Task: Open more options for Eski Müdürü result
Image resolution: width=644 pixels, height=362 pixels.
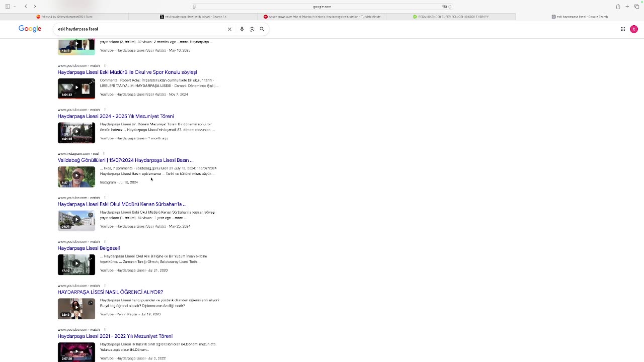Action: point(105,66)
